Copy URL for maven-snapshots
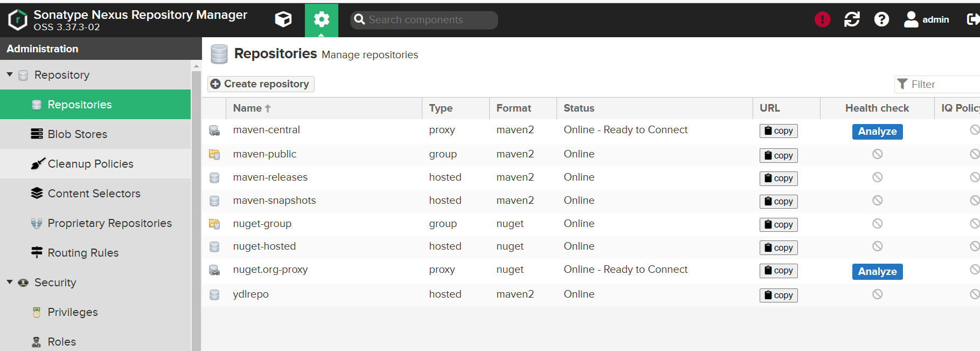The height and width of the screenshot is (351, 980). [x=779, y=202]
